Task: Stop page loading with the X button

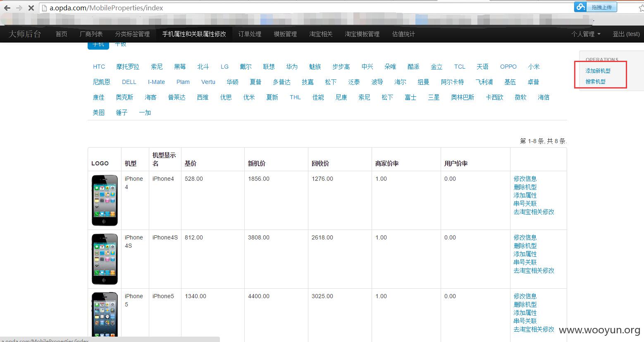Action: pyautogui.click(x=31, y=8)
